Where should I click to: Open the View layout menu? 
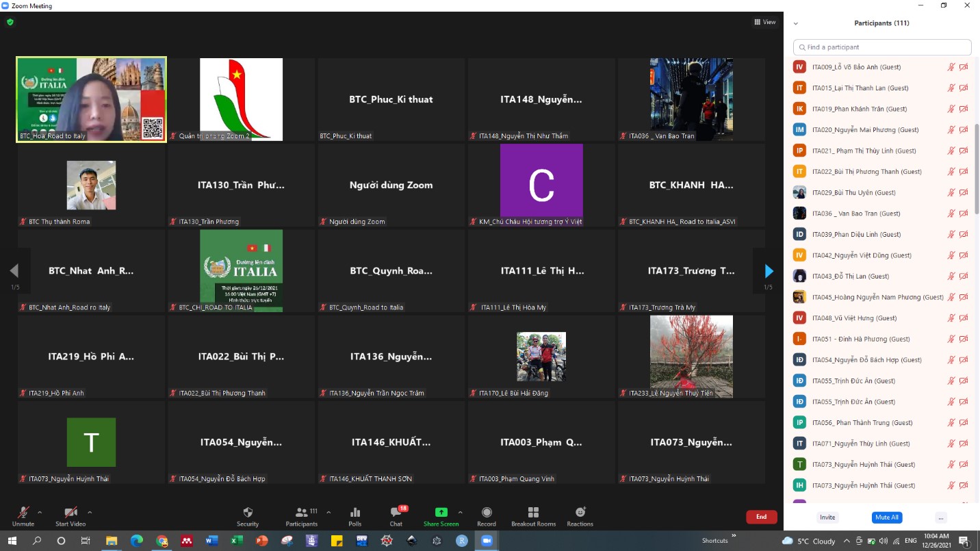[765, 22]
